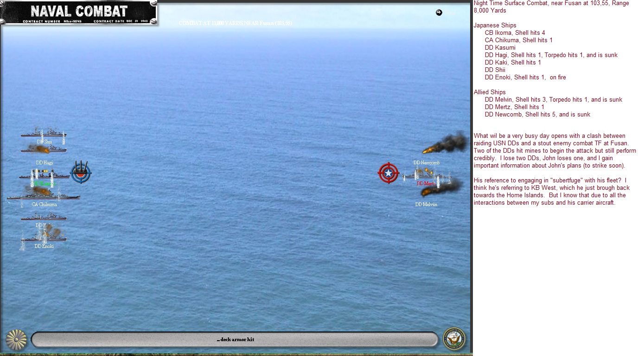Screen dimensions: 644x356
Task: Click 'DD Kasumi' line in the report
Action: (500, 48)
